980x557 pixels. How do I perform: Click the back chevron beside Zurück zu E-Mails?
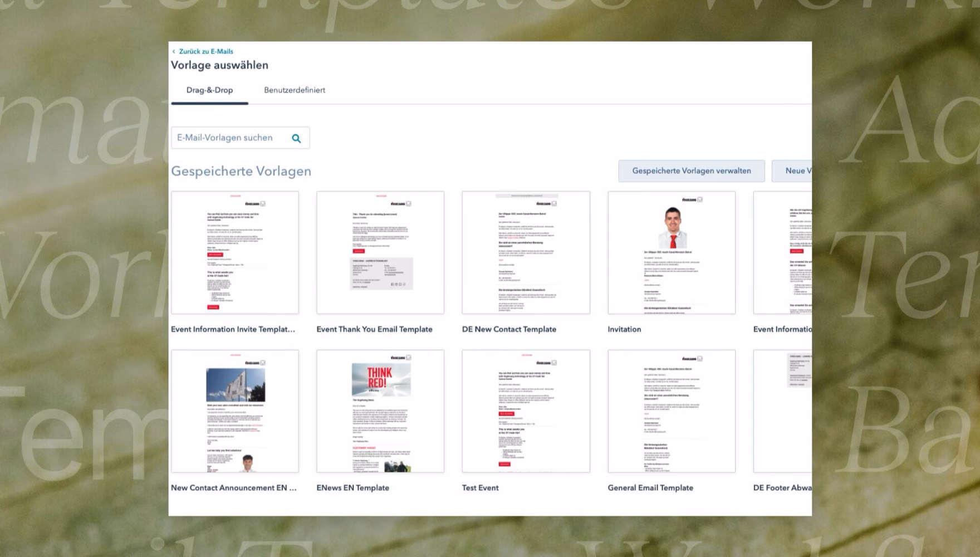click(x=174, y=51)
